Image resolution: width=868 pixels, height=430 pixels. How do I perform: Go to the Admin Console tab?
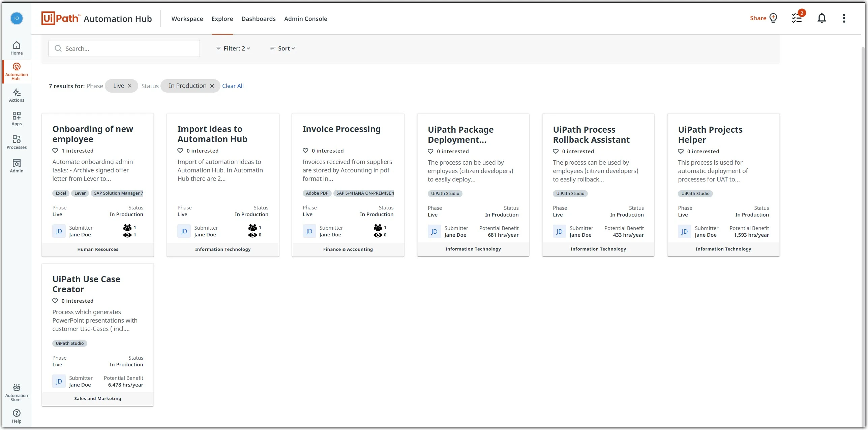click(x=306, y=19)
